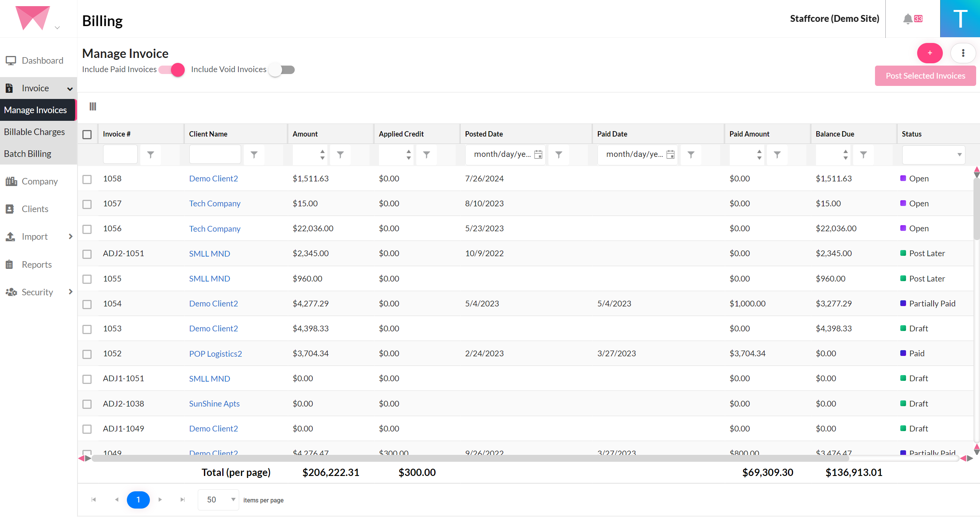Click the Client Name filter text field
This screenshot has height=517, width=980.
pyautogui.click(x=215, y=155)
